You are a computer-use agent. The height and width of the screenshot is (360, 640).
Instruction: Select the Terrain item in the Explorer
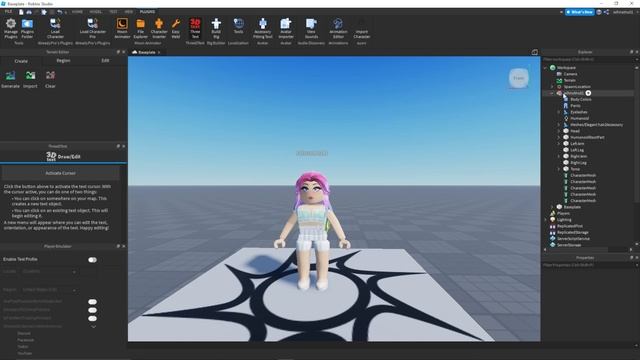point(569,80)
